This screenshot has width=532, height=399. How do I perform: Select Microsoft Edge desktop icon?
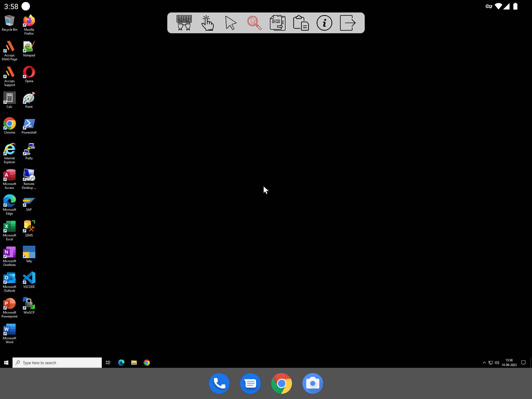[x=10, y=205]
